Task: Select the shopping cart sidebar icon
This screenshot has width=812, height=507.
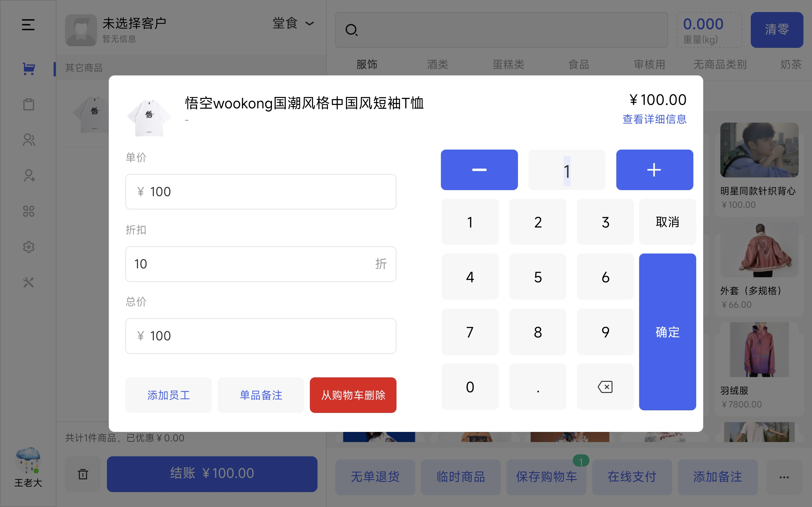Action: (29, 69)
